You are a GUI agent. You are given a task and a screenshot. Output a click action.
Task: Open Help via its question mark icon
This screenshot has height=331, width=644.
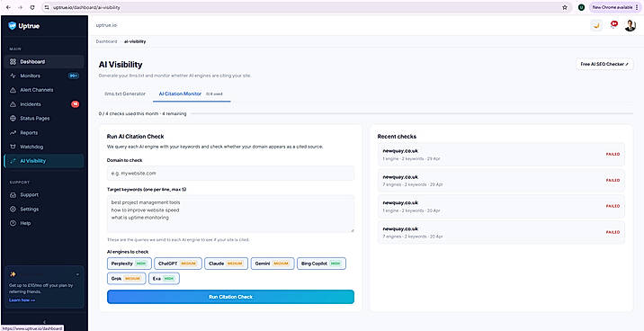coord(13,223)
